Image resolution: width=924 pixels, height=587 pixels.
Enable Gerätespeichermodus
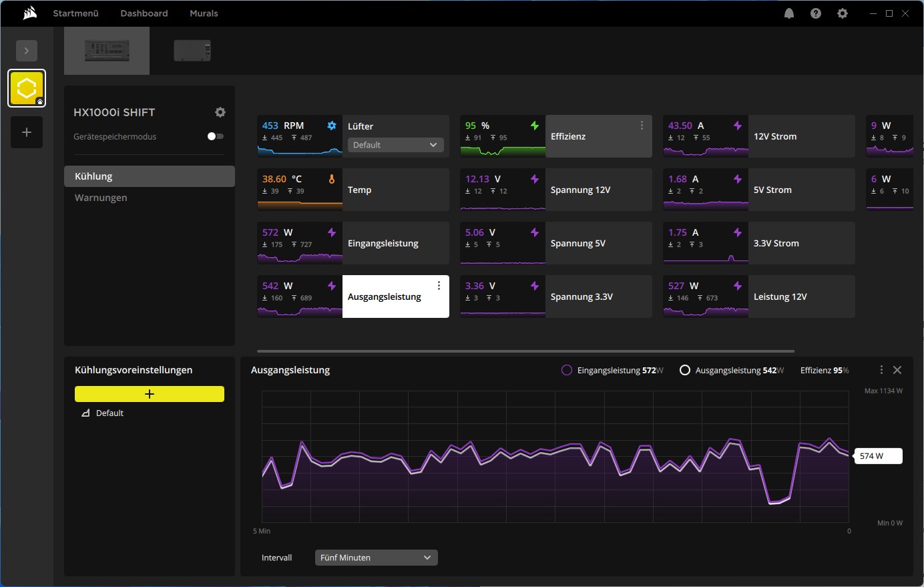click(x=215, y=136)
